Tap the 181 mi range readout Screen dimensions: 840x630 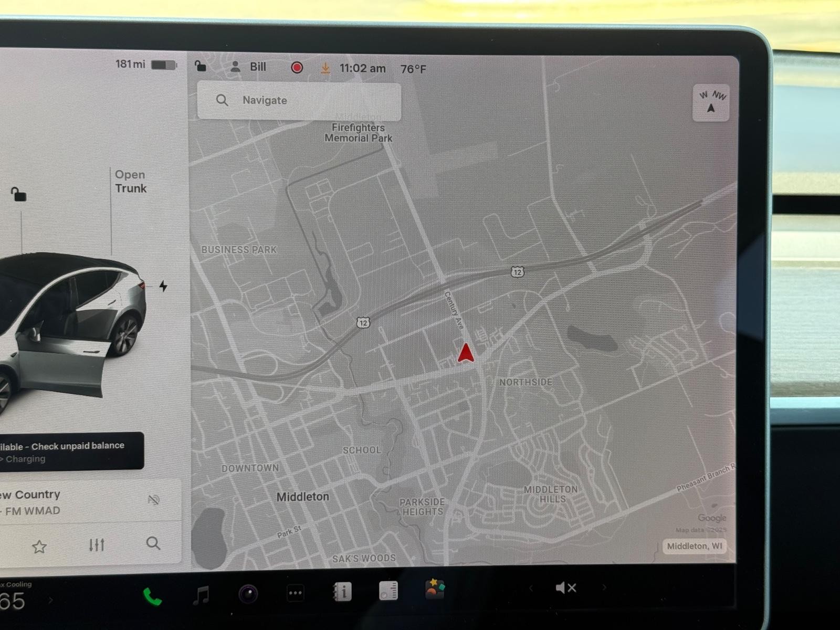coord(130,64)
